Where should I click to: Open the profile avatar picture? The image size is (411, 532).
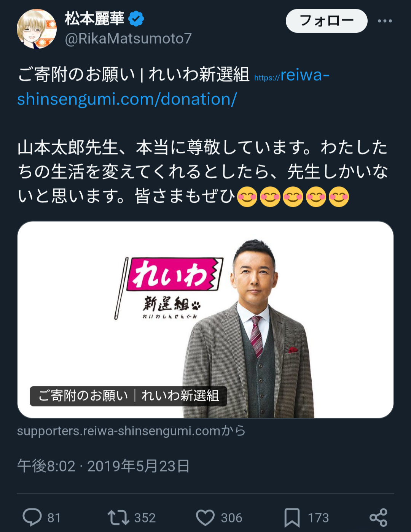[x=37, y=29]
